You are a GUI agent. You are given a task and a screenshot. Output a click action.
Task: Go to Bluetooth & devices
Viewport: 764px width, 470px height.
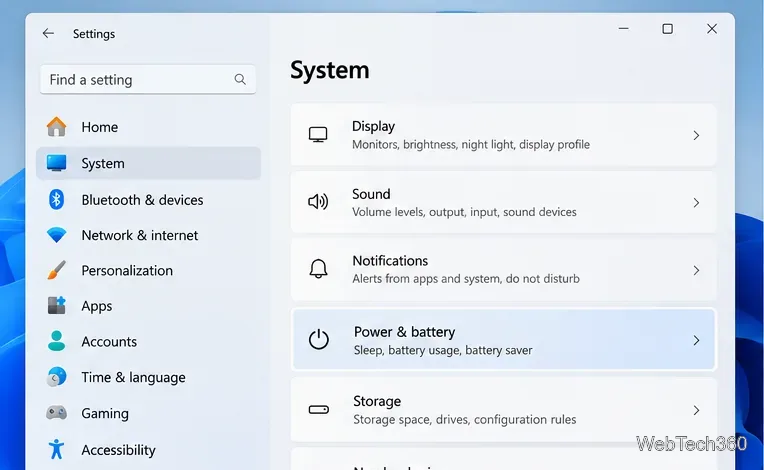[x=148, y=199]
